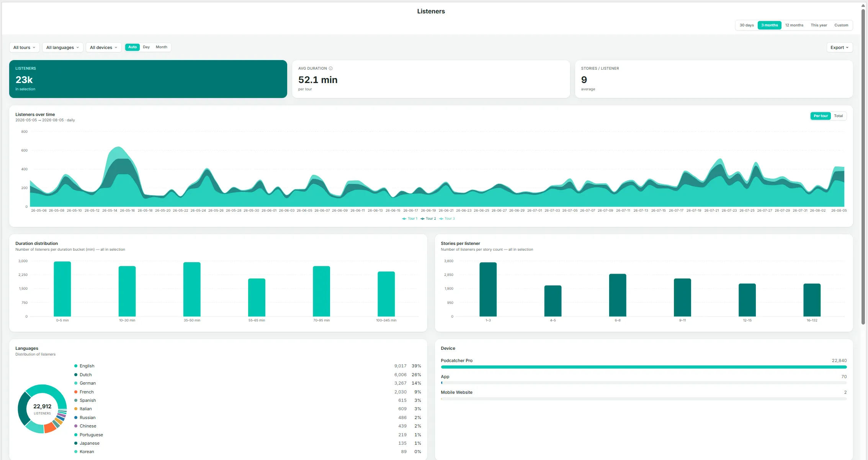Click the Listeners over time heading
Image resolution: width=868 pixels, height=460 pixels.
pyautogui.click(x=35, y=114)
